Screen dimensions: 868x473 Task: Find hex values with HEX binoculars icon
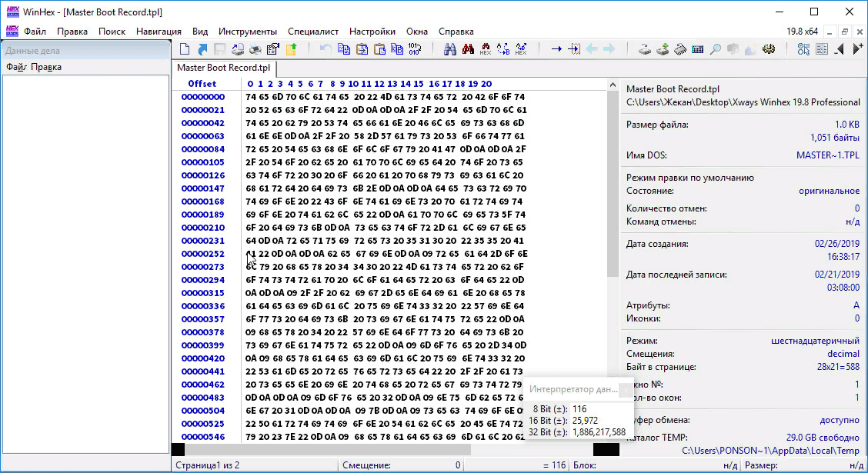tap(486, 49)
